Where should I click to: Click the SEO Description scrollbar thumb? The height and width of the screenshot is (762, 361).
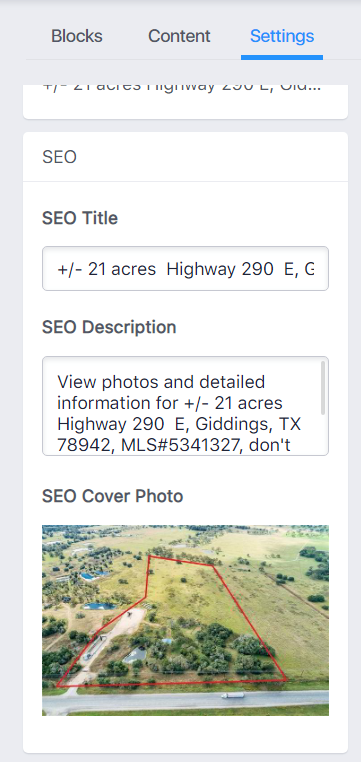pos(323,389)
